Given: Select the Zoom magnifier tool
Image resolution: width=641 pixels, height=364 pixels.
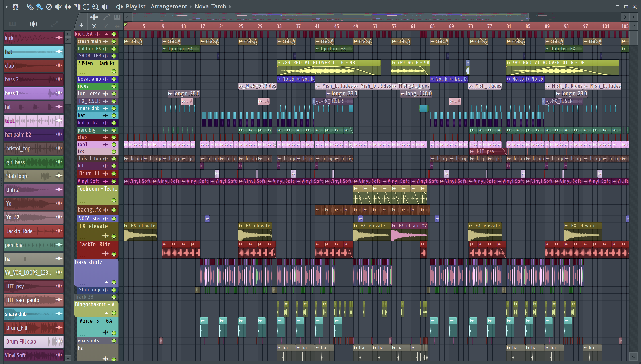Looking at the screenshot, I should click(95, 7).
